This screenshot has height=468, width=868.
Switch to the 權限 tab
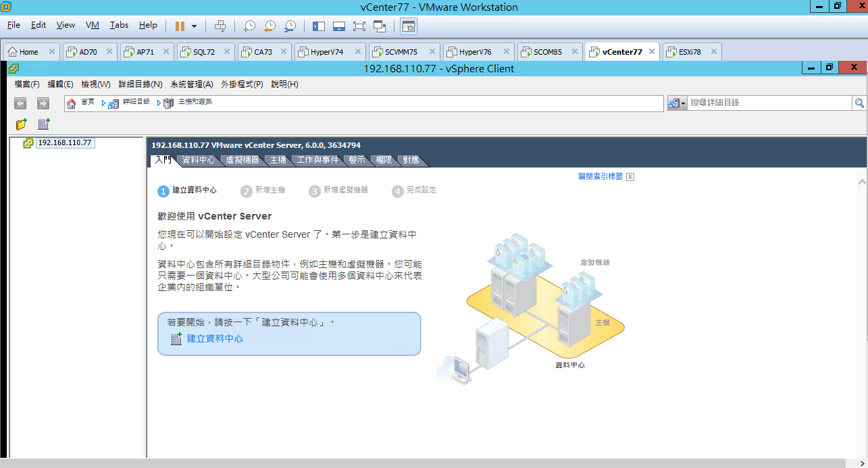point(384,160)
